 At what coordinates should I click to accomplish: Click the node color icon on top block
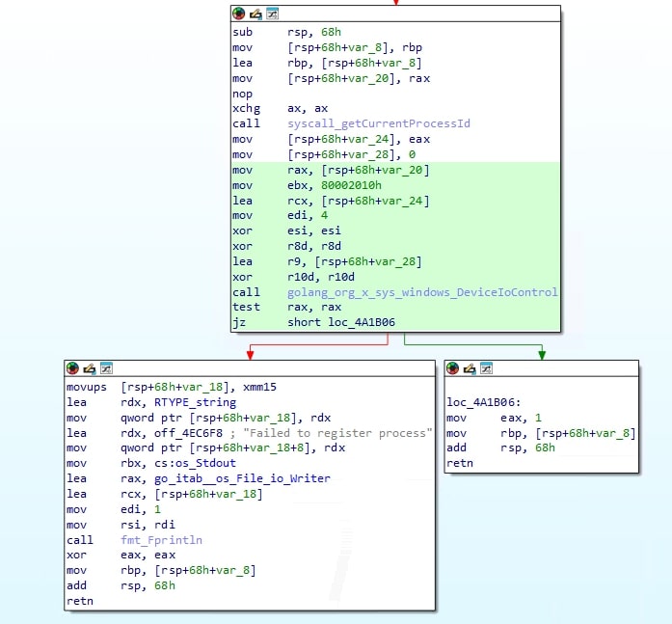coord(238,14)
